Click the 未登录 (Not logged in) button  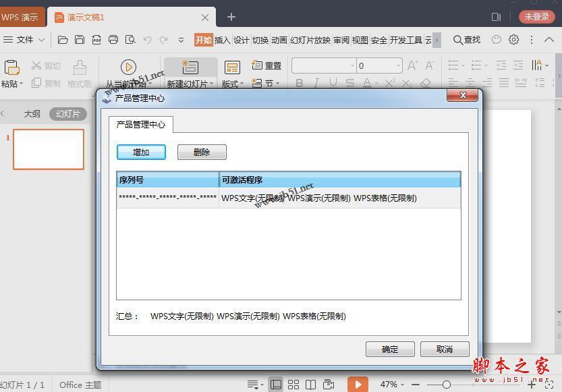click(x=536, y=16)
